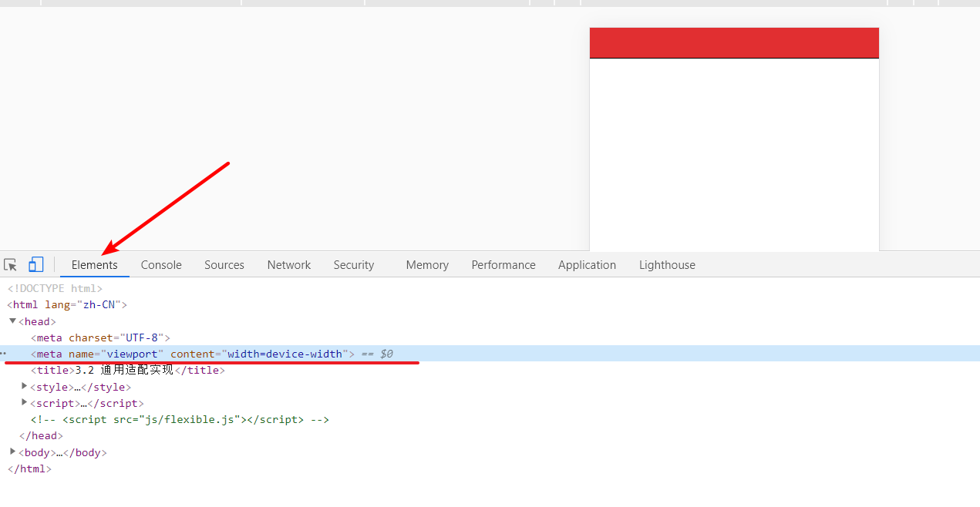Open the Application tab
The width and height of the screenshot is (980, 507).
tap(587, 265)
